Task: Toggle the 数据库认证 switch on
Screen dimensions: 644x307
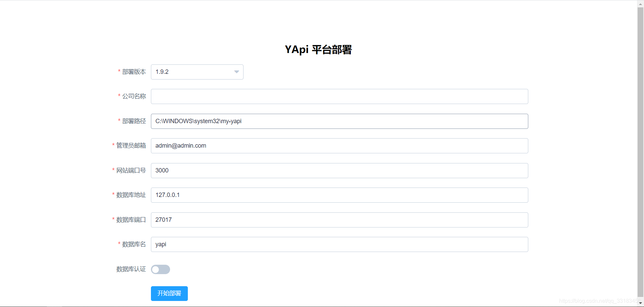Action: point(160,269)
